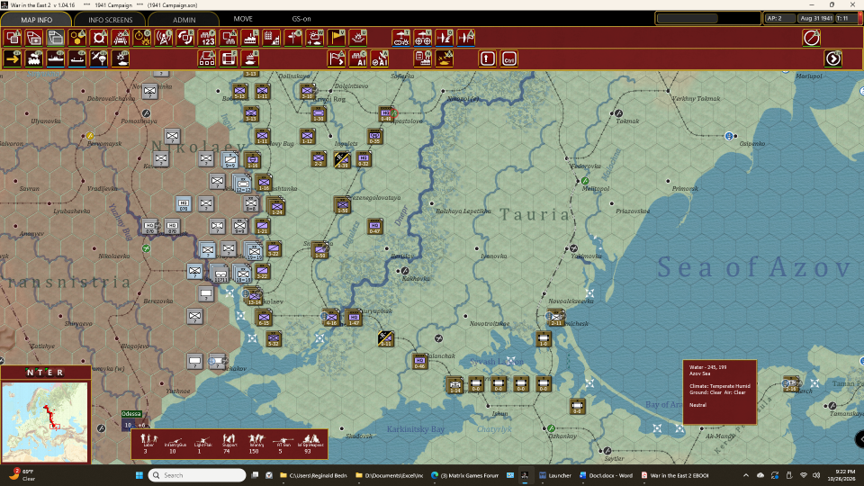The image size is (864, 486).
Task: Click the grid and stairs chart icon
Action: pos(272,38)
